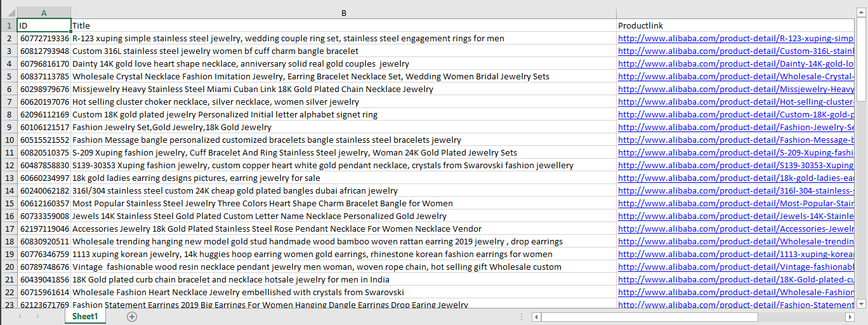Open the Vintage-fashionable product link

click(x=736, y=267)
